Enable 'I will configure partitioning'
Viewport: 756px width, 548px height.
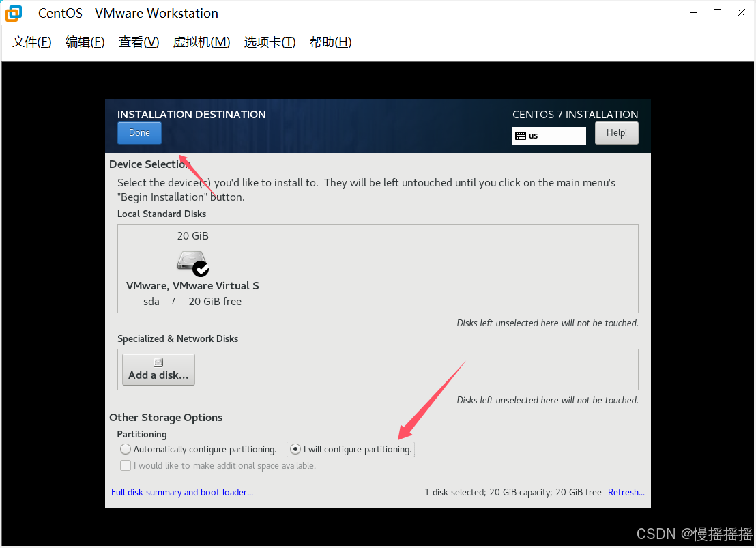[295, 449]
